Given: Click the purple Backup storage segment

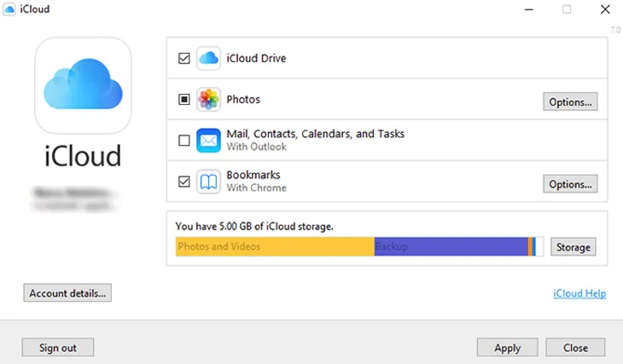Looking at the screenshot, I should click(451, 247).
